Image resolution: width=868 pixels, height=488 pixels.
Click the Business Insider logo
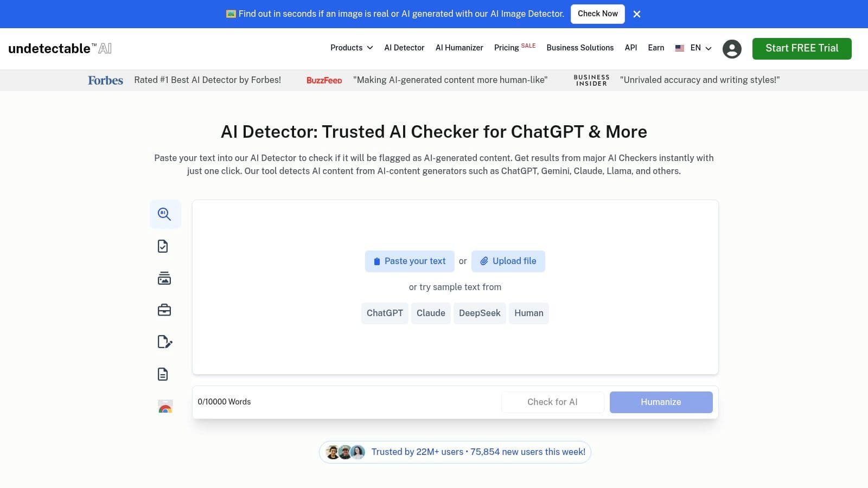pyautogui.click(x=591, y=80)
